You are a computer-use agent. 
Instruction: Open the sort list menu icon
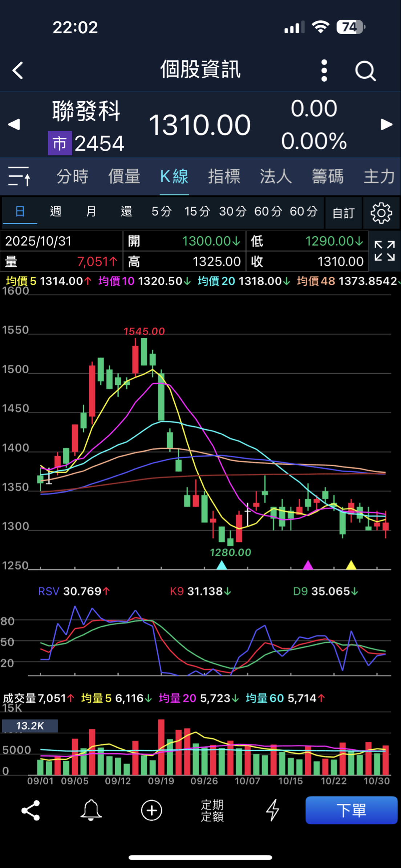click(x=19, y=176)
